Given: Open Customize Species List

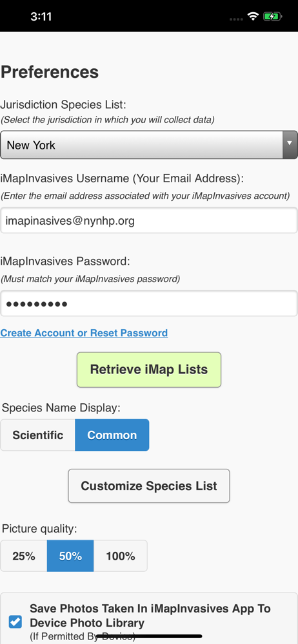Looking at the screenshot, I should coord(149,486).
